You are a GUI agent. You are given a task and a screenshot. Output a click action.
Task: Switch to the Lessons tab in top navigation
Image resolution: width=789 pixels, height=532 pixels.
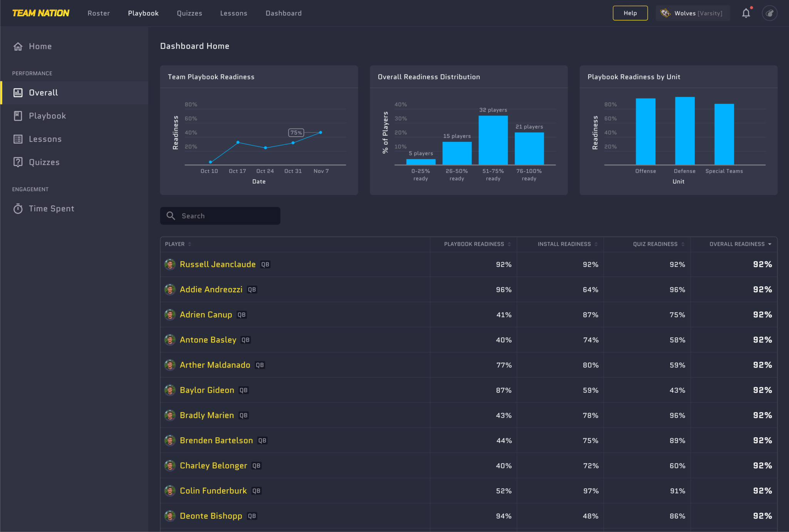233,13
